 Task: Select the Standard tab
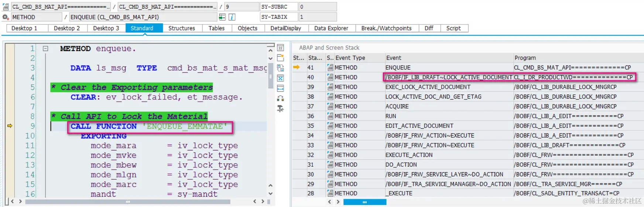tap(144, 28)
